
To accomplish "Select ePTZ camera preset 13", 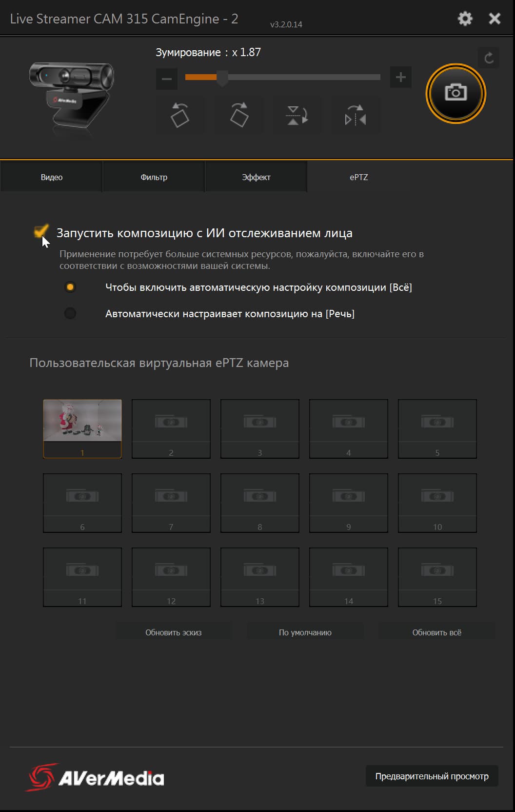I will [x=260, y=577].
